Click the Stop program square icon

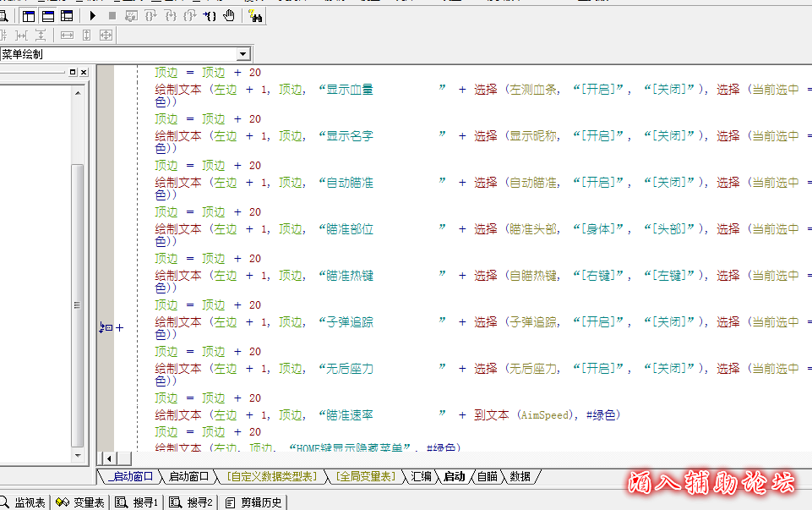112,15
